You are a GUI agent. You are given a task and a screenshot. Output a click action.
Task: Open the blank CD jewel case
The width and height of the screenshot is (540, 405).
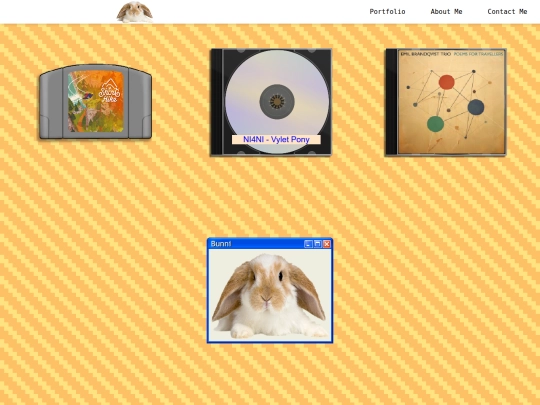click(271, 102)
